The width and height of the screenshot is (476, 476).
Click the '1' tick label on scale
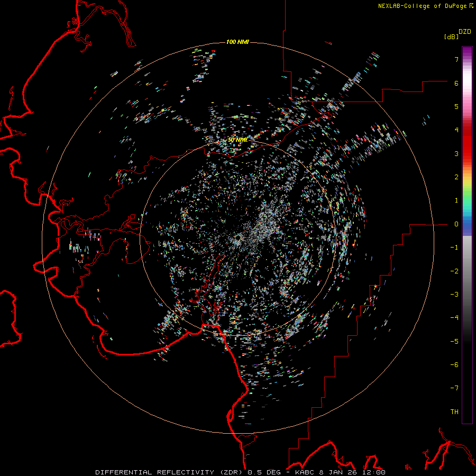point(456,200)
